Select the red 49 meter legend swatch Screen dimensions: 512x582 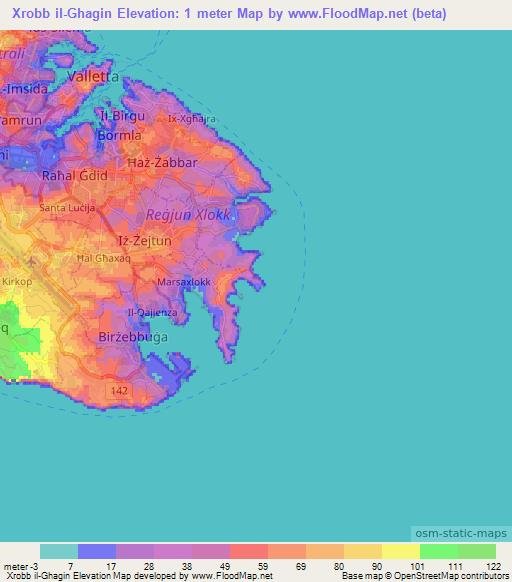pyautogui.click(x=249, y=551)
